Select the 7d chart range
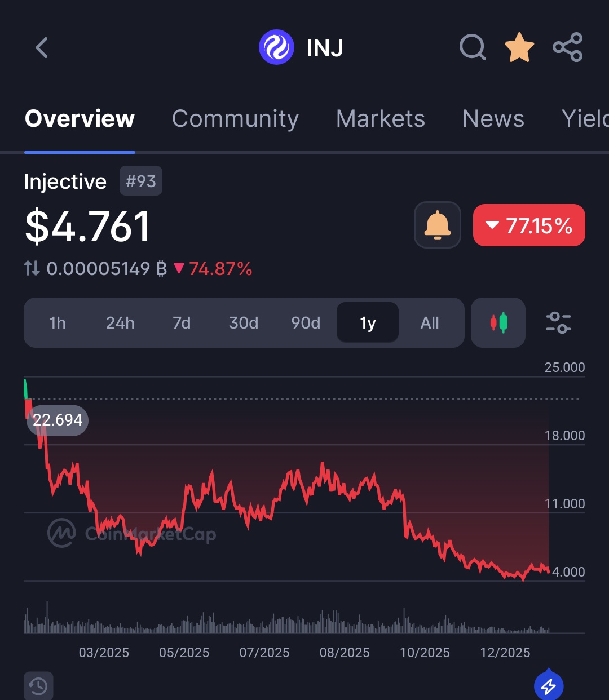The height and width of the screenshot is (700, 609). pyautogui.click(x=182, y=323)
